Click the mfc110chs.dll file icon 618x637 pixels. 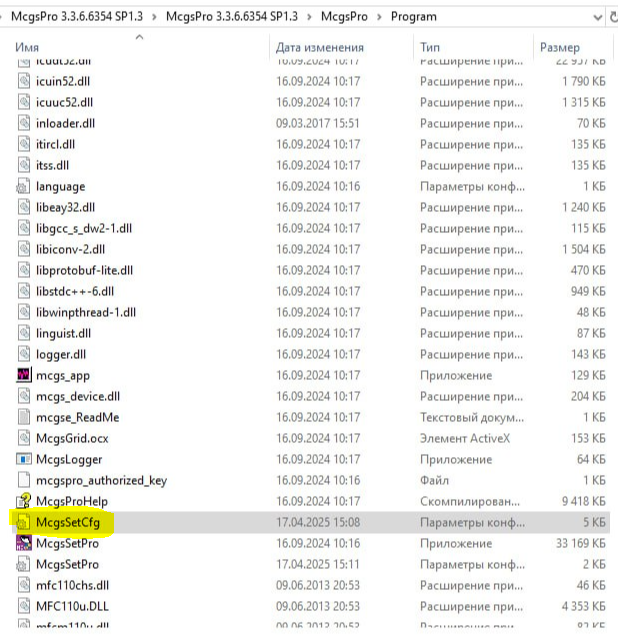pos(24,585)
